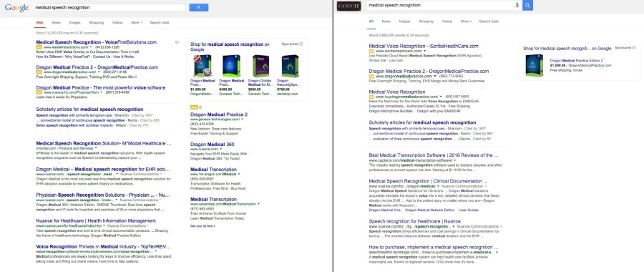Switch to Shopping tab on the left page
The image size is (644, 272).
coord(97,23)
